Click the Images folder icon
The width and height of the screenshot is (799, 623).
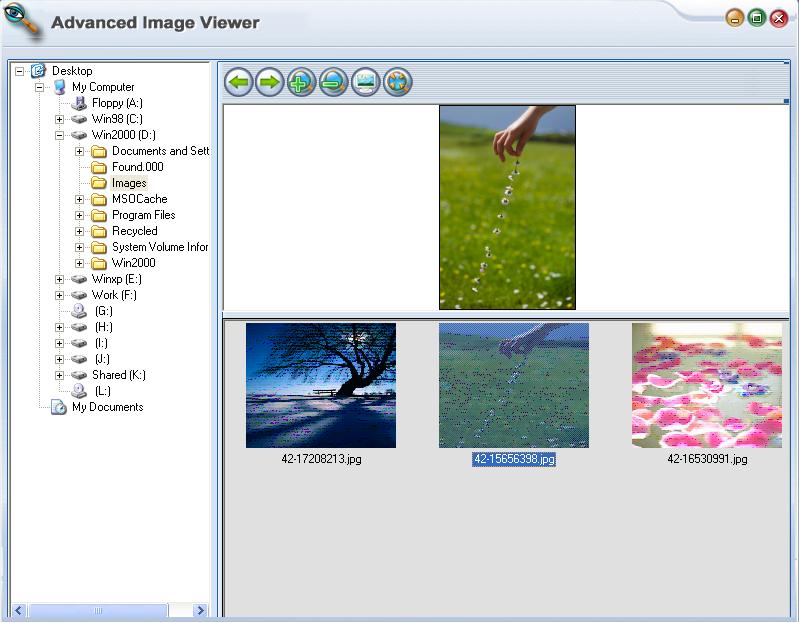click(x=99, y=183)
